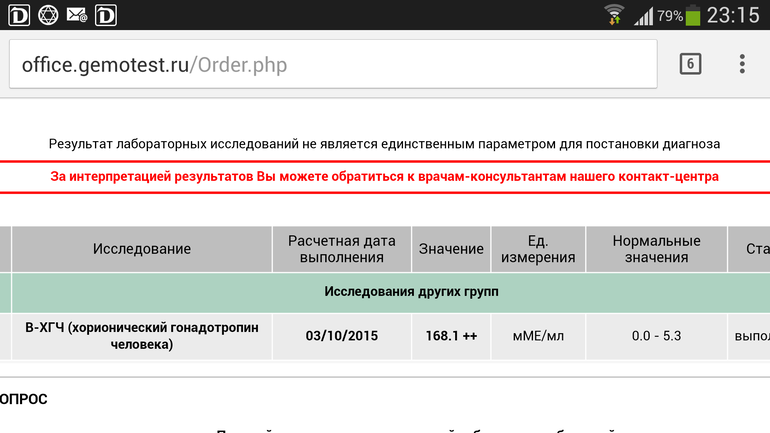Click the 'Значение' column header
The width and height of the screenshot is (770, 433).
click(451, 249)
